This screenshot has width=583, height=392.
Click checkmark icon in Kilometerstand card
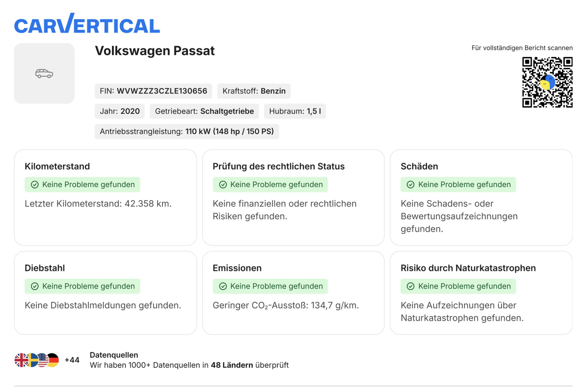click(35, 185)
